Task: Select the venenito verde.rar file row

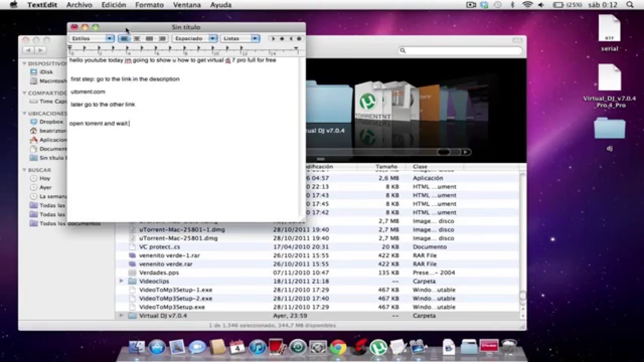Action: click(317, 264)
